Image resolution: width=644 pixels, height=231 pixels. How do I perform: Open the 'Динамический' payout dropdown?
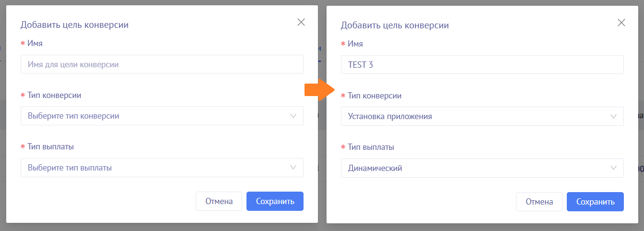(x=475, y=168)
